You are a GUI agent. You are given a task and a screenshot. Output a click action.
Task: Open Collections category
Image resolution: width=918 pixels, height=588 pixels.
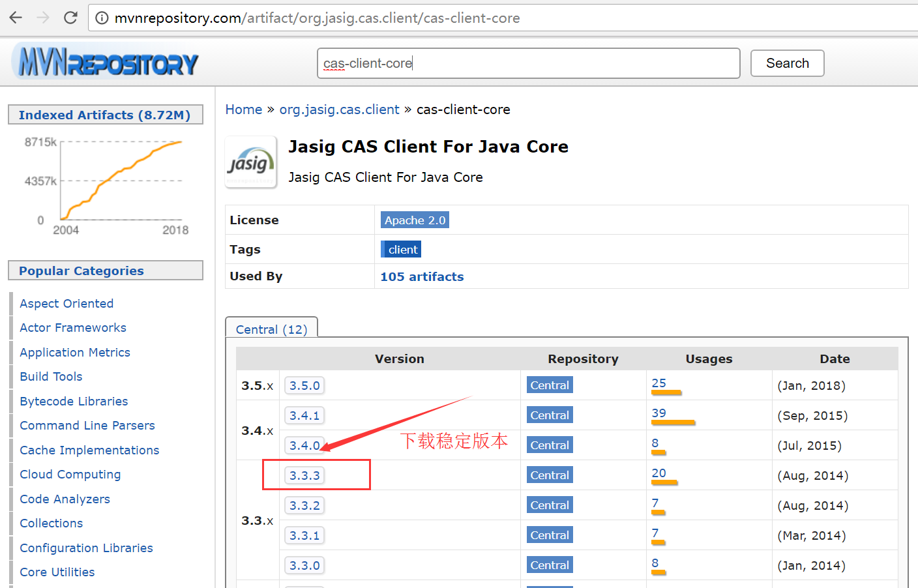(52, 523)
